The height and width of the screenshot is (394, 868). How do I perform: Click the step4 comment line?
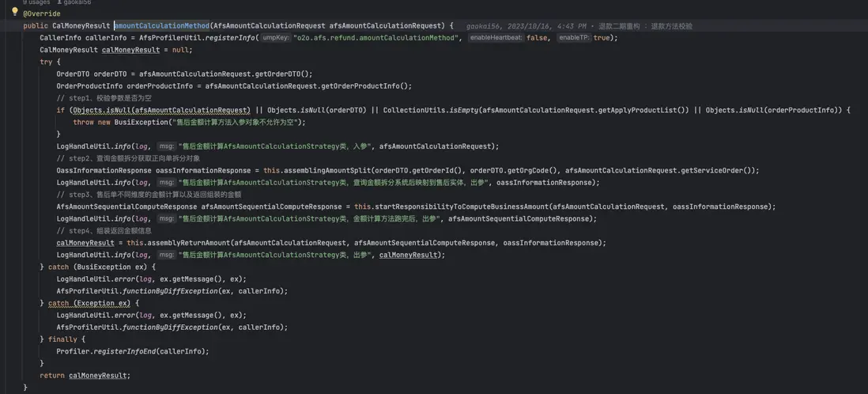[x=104, y=230]
